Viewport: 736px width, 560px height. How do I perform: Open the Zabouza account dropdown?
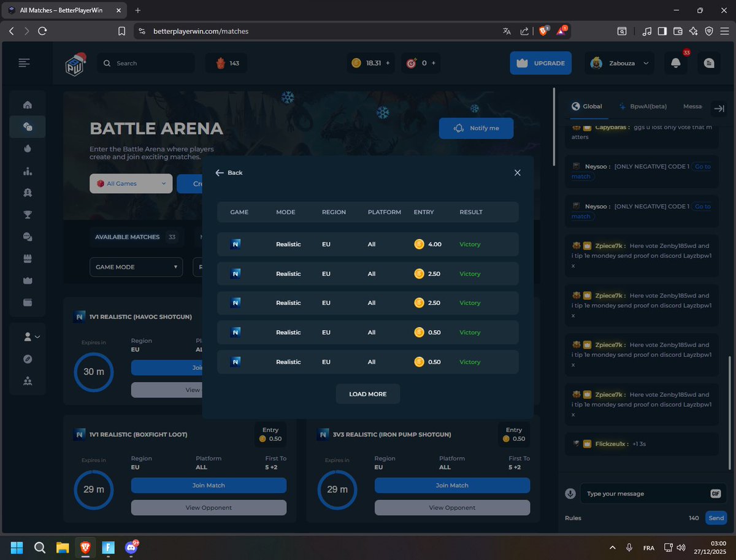619,63
